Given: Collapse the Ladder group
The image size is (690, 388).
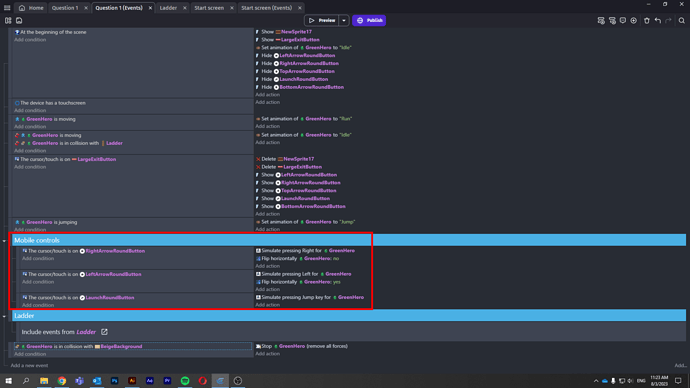Looking at the screenshot, I should tap(4, 316).
